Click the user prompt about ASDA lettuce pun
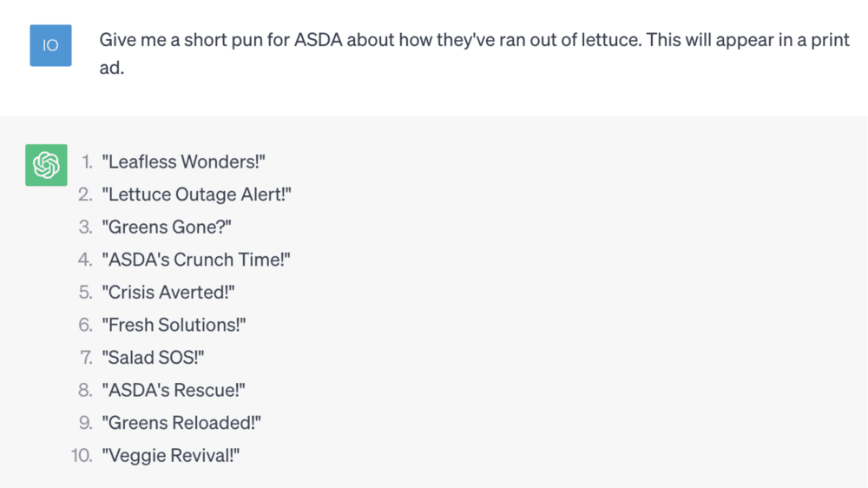 [x=474, y=41]
